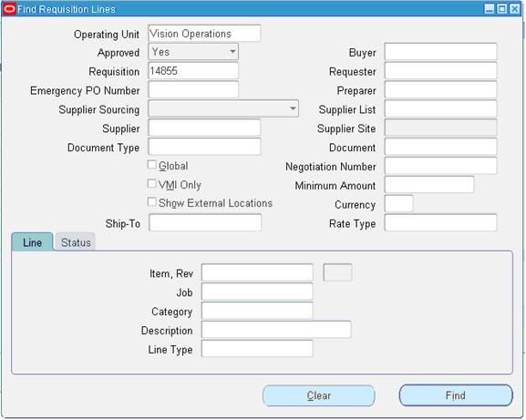The width and height of the screenshot is (526, 420).
Task: Switch to the Status tab
Action: (76, 242)
